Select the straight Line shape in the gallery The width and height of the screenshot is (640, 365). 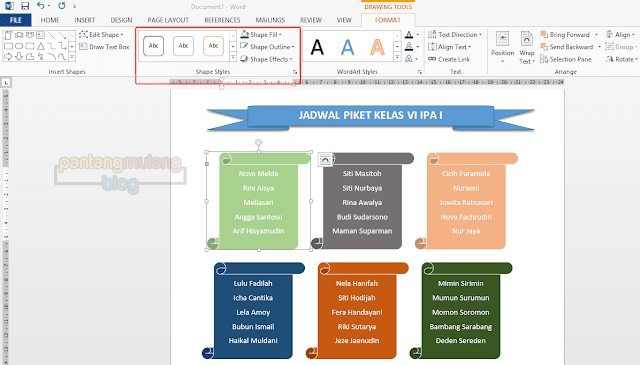point(51,36)
